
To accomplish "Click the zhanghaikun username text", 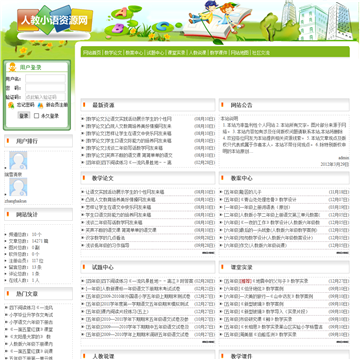I will click(15, 201).
